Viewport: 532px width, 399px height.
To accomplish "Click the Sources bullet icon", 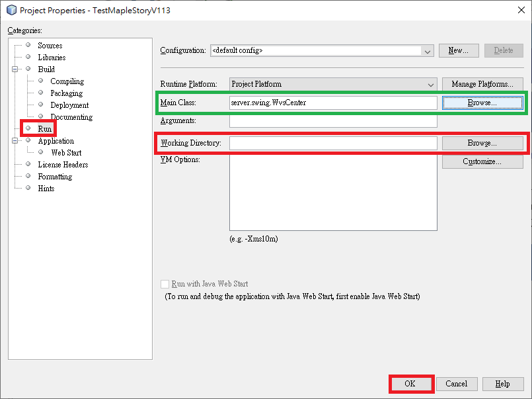I will pos(28,45).
